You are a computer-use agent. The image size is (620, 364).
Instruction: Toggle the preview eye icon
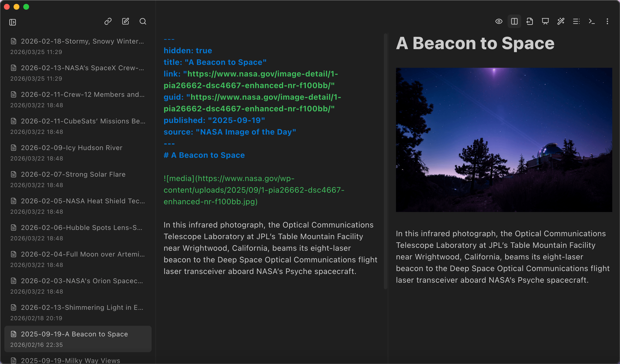[499, 21]
